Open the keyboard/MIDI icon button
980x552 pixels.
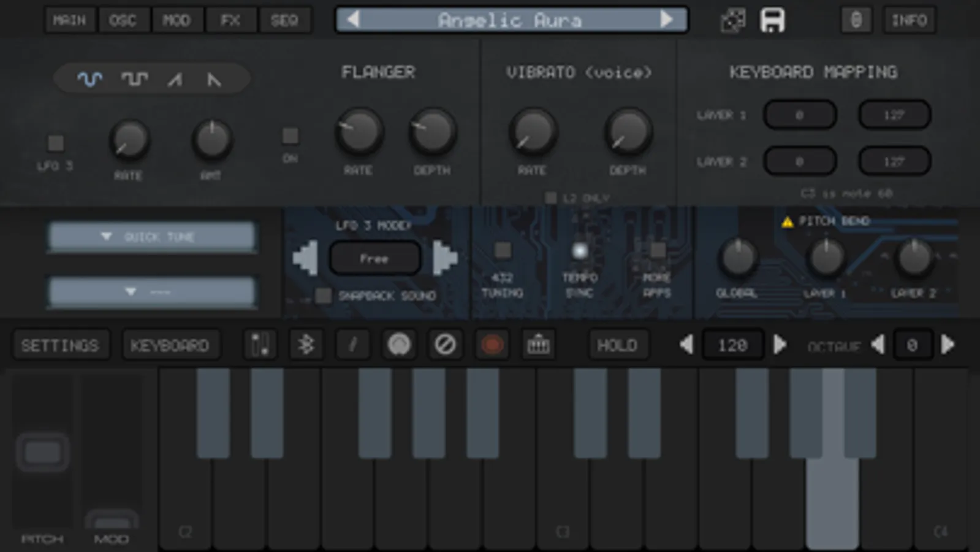coord(538,345)
